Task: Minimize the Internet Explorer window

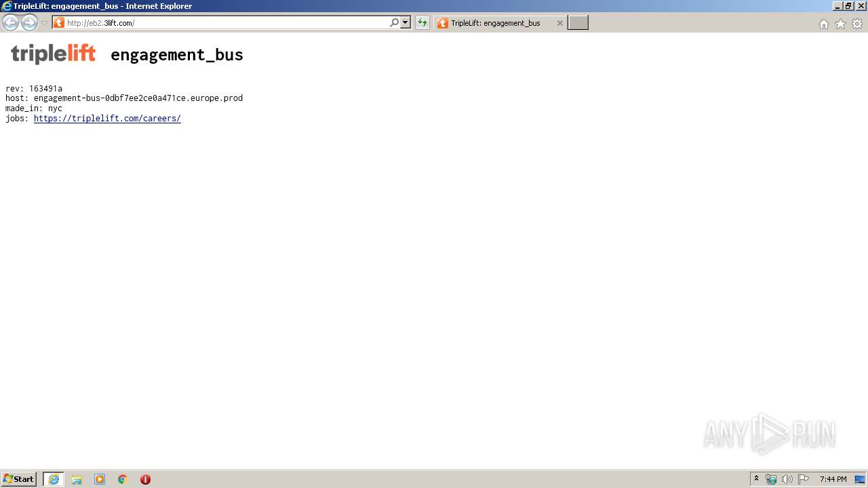Action: click(837, 6)
